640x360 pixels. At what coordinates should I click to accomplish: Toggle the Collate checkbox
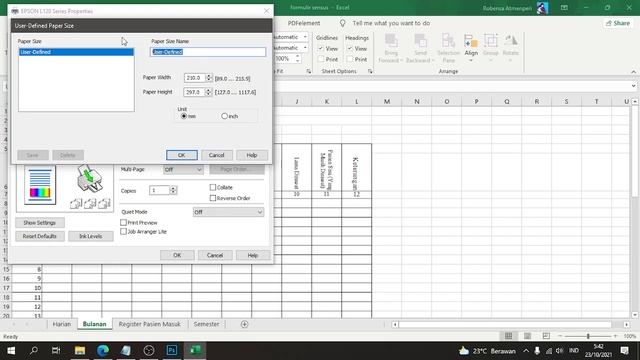coord(213,187)
